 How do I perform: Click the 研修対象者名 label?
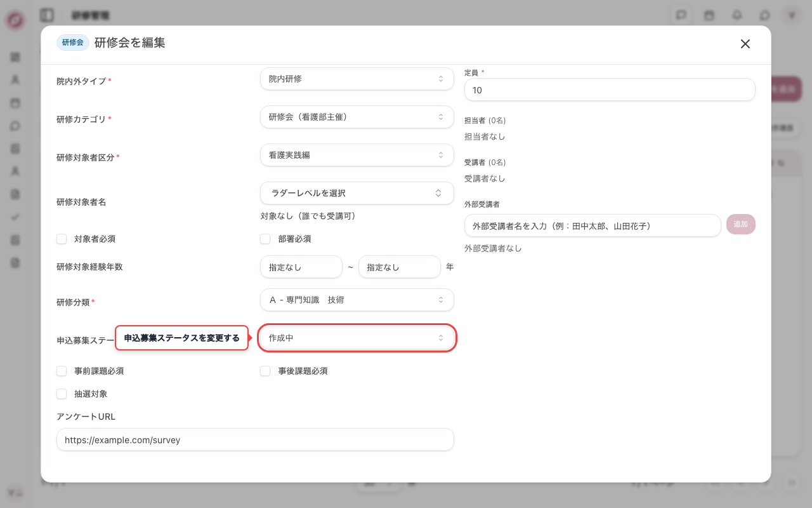click(x=81, y=202)
